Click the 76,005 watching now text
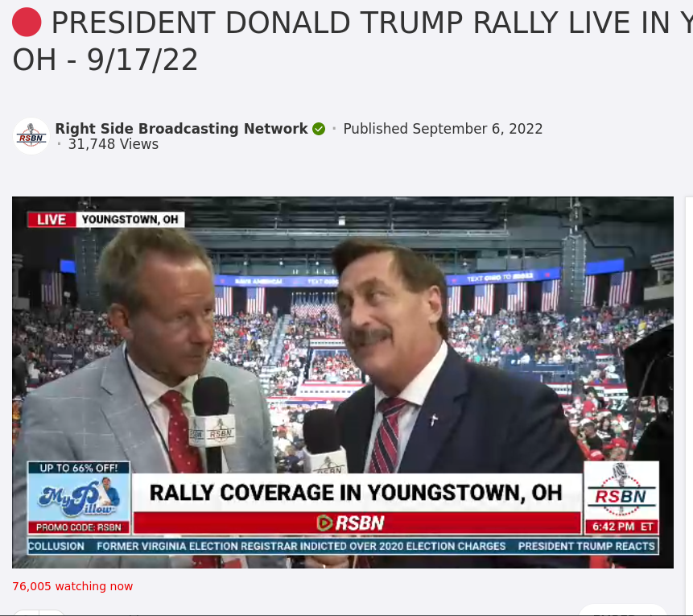The height and width of the screenshot is (616, 693). tap(72, 586)
